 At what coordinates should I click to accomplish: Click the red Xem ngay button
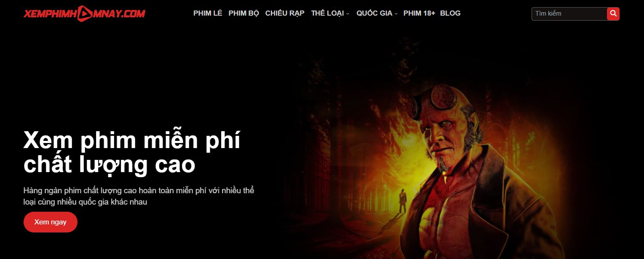[51, 222]
